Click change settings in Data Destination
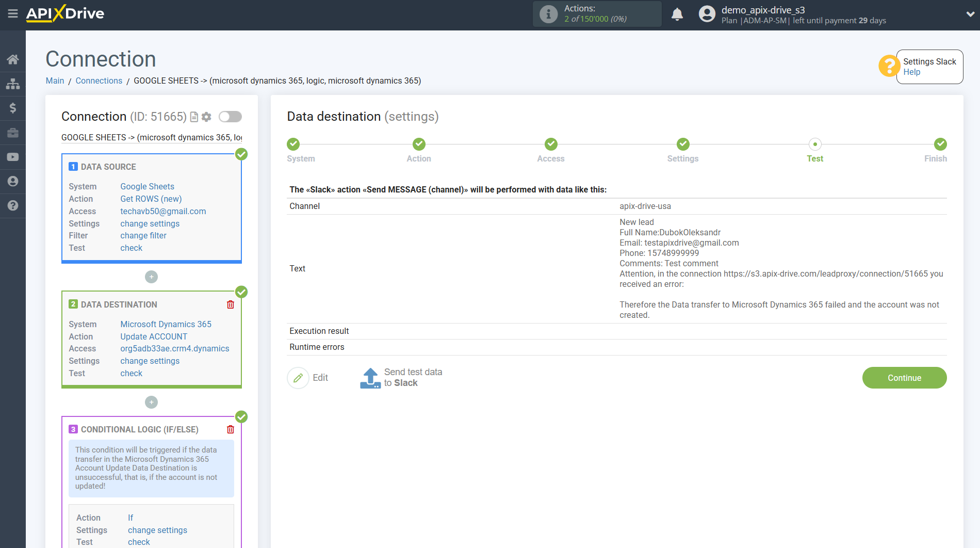The width and height of the screenshot is (980, 548). click(x=150, y=361)
